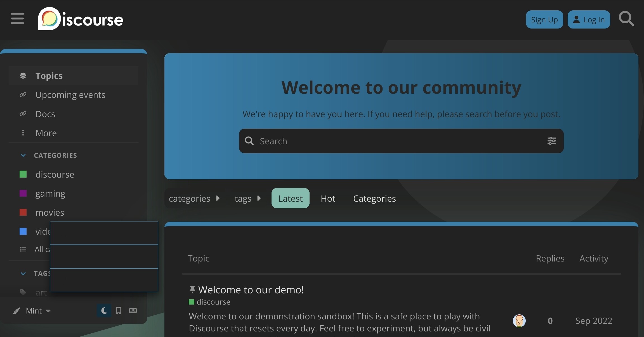Switch to mobile view icon
The image size is (644, 337).
pyautogui.click(x=119, y=310)
